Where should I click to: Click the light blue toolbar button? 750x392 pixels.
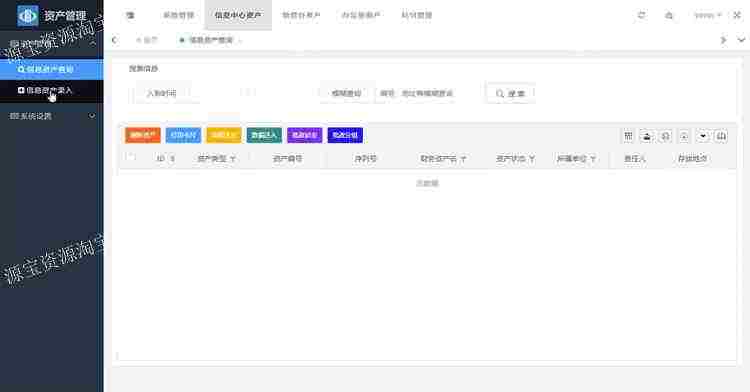tap(183, 135)
